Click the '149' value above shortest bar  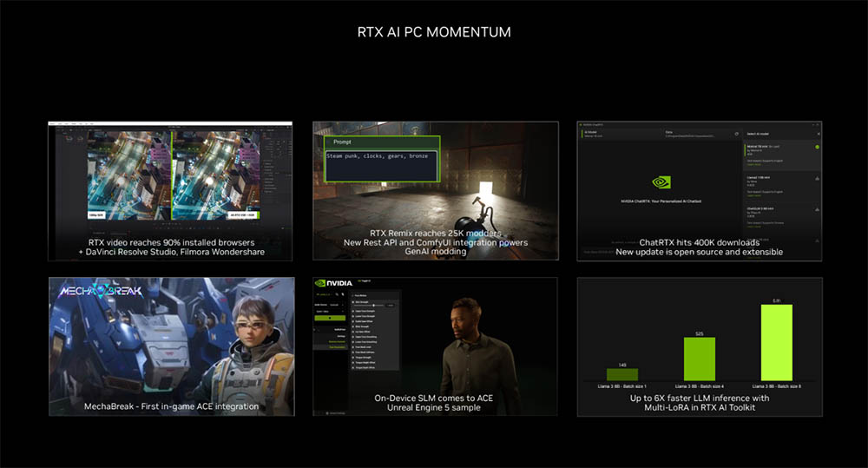pos(622,365)
